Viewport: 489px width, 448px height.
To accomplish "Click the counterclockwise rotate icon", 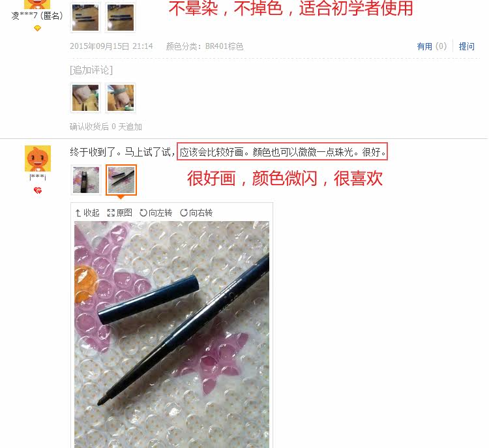I will (x=143, y=213).
